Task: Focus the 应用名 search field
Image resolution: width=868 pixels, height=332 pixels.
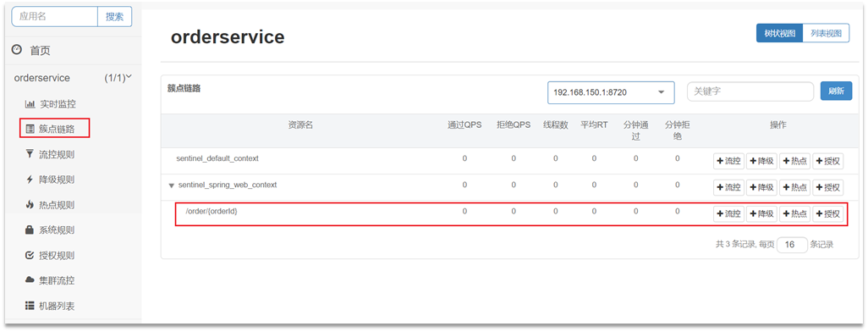Action: tap(55, 17)
